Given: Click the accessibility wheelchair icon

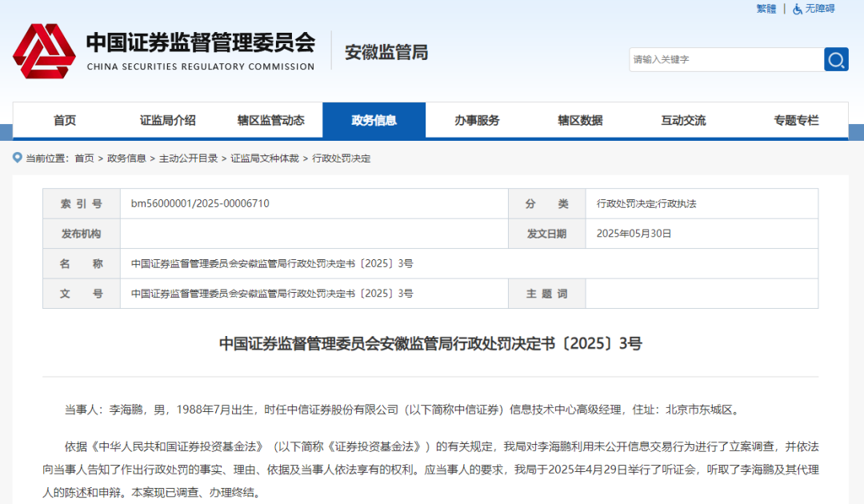Looking at the screenshot, I should pyautogui.click(x=798, y=9).
